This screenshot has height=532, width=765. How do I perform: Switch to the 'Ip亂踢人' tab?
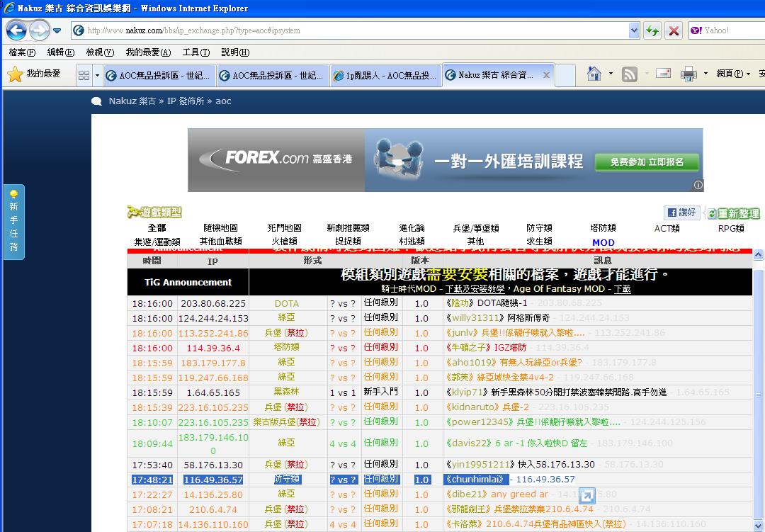385,75
